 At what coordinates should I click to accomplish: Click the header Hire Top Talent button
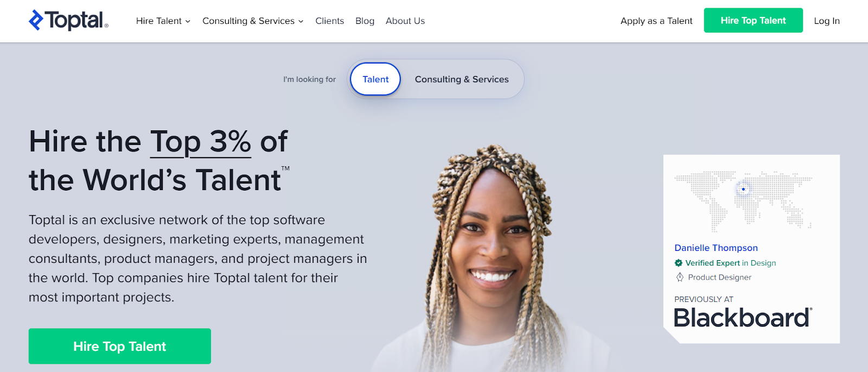coord(753,20)
